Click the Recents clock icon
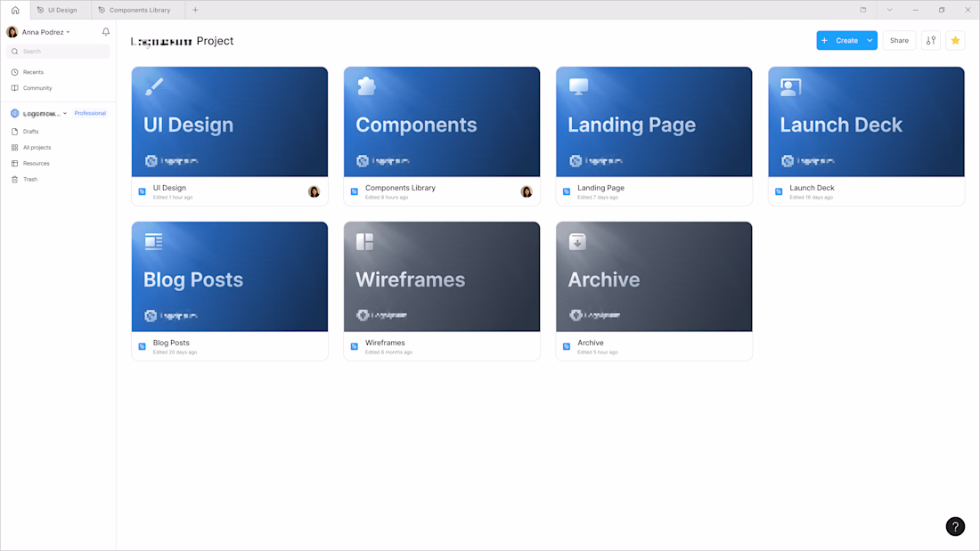This screenshot has height=551, width=980. tap(15, 72)
